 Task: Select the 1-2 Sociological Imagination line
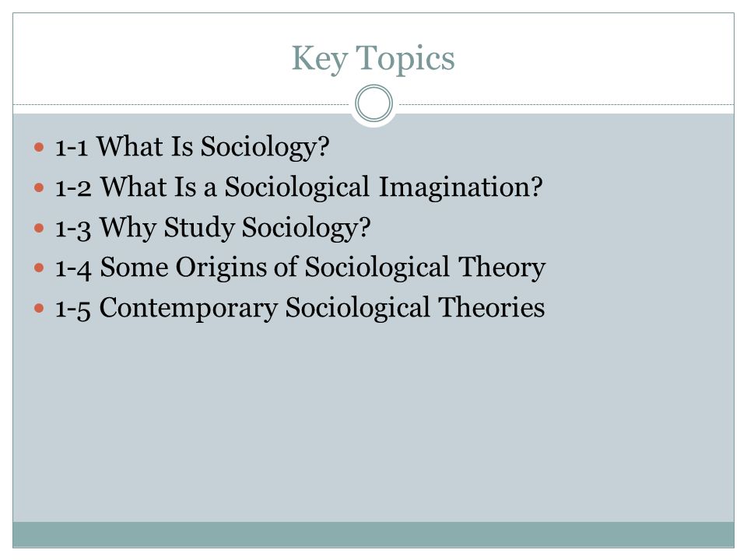pos(299,187)
